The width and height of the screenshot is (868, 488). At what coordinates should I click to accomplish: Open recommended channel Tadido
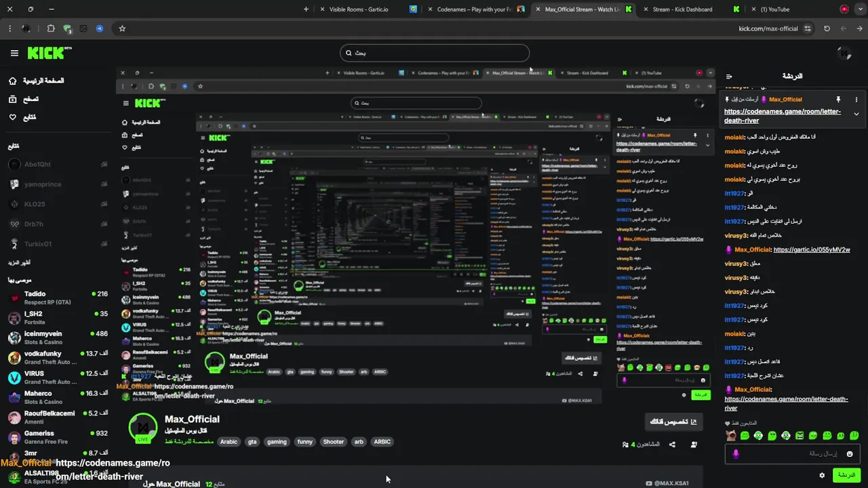pyautogui.click(x=58, y=298)
